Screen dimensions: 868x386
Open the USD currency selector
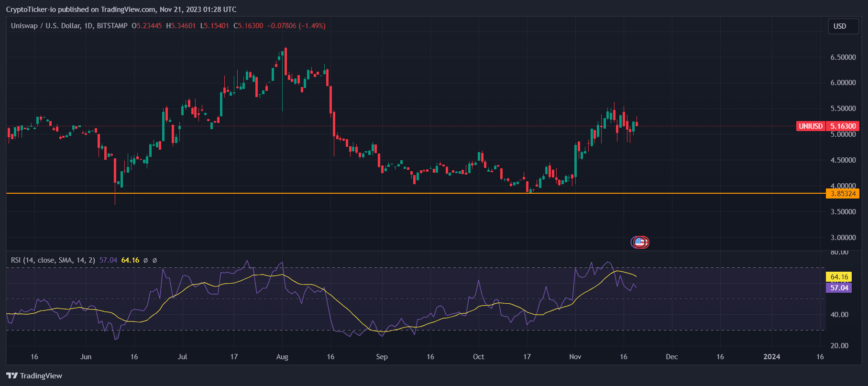point(839,26)
